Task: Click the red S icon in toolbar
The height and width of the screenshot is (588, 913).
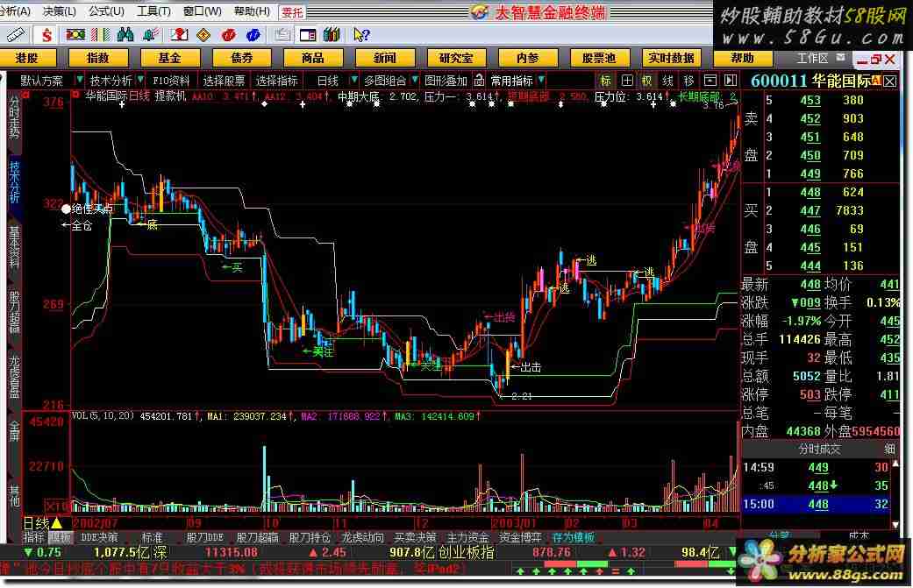Action: [46, 35]
